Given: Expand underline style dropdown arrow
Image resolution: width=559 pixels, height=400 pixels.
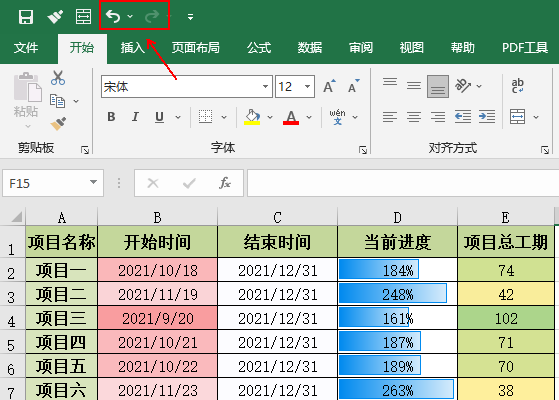Looking at the screenshot, I should [178, 117].
